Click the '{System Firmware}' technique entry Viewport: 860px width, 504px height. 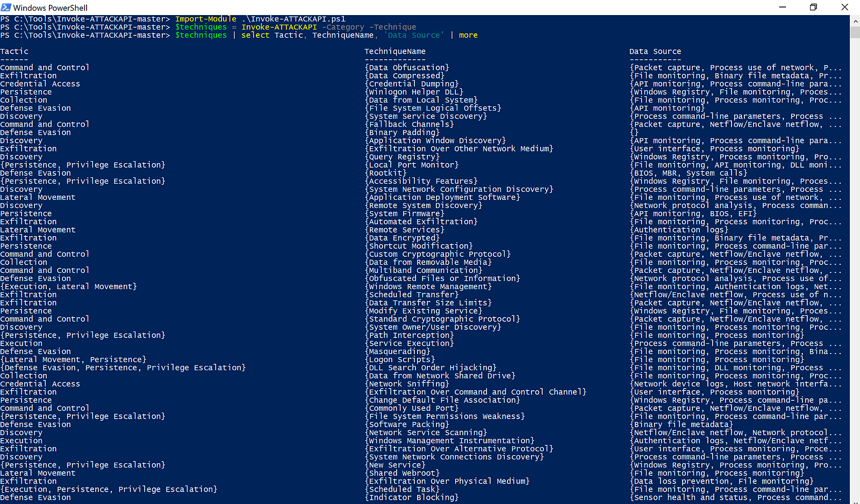pyautogui.click(x=404, y=213)
